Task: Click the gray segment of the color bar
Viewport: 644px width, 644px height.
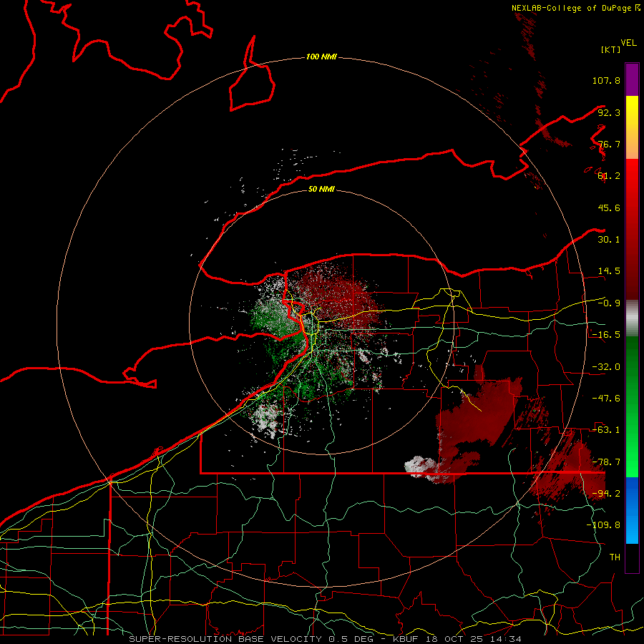Action: (x=632, y=318)
